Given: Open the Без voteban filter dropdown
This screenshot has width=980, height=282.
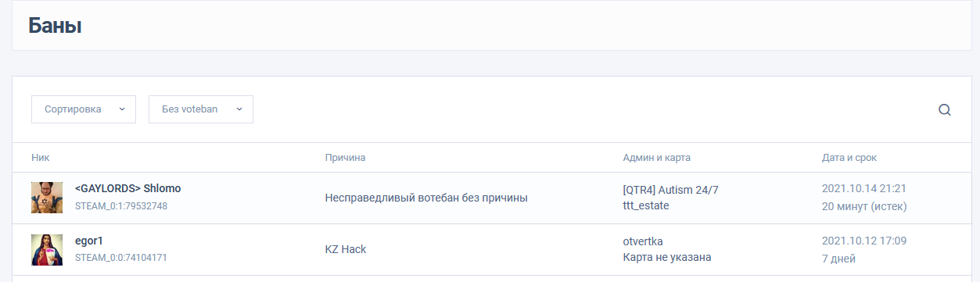Looking at the screenshot, I should [x=201, y=109].
